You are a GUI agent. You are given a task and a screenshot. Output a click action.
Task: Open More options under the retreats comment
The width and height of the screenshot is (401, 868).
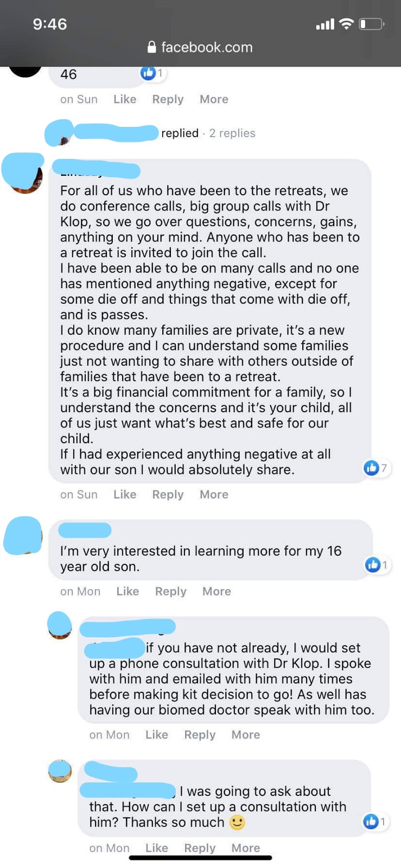[214, 494]
